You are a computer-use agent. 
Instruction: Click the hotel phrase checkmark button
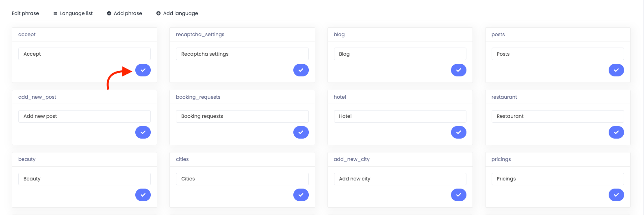point(459,132)
